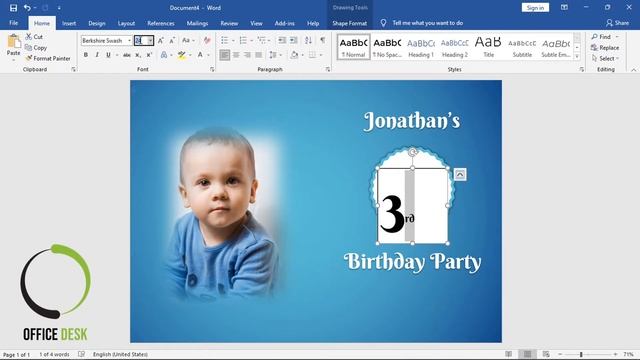Apply the Title style
Viewport: 640px width, 360px height.
tap(489, 47)
